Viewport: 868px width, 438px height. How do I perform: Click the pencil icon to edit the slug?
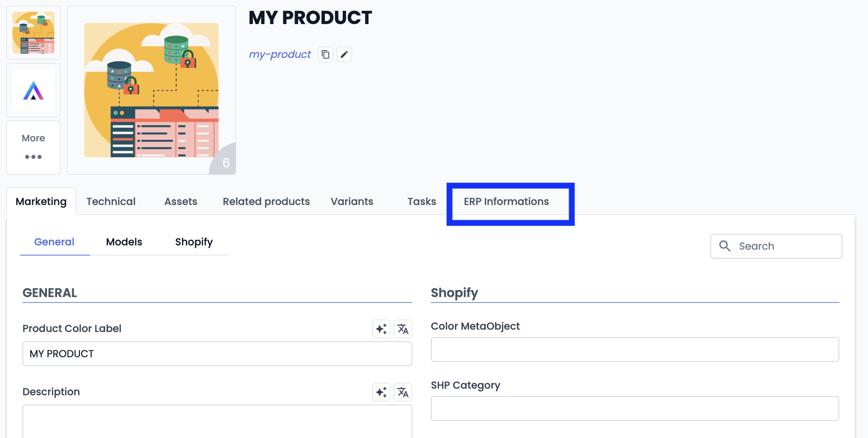[344, 54]
